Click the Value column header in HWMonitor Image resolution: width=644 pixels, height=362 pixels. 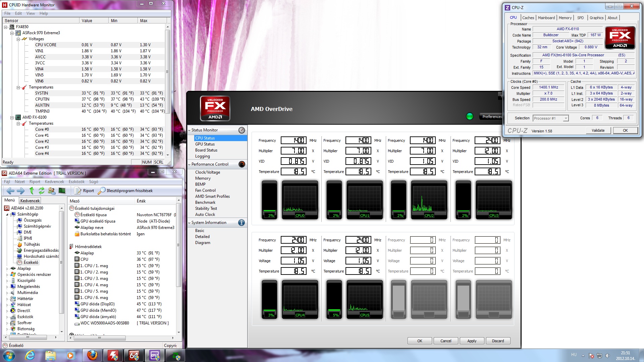click(94, 21)
